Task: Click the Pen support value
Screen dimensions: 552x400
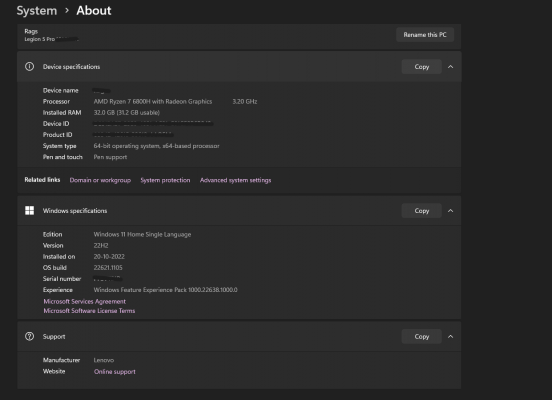Action: click(110, 157)
